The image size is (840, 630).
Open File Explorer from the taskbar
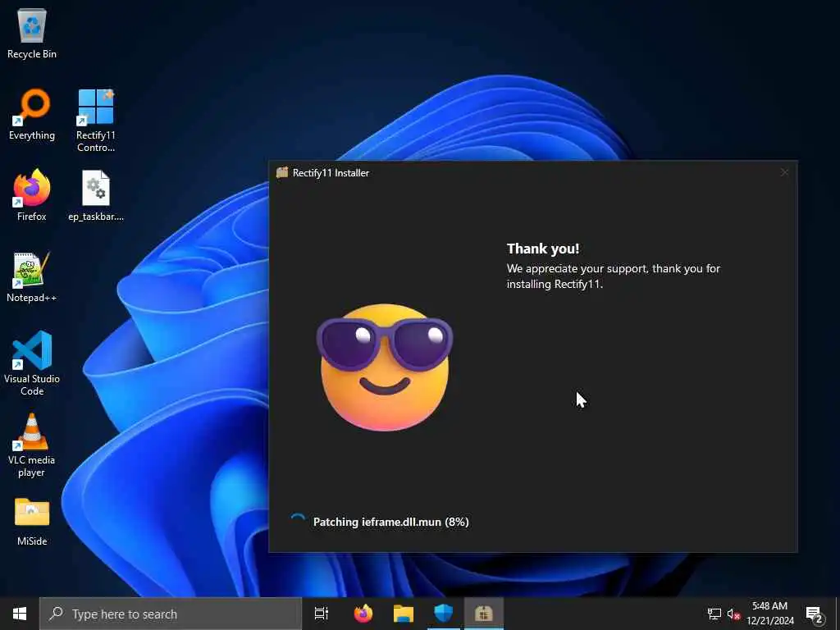[404, 614]
